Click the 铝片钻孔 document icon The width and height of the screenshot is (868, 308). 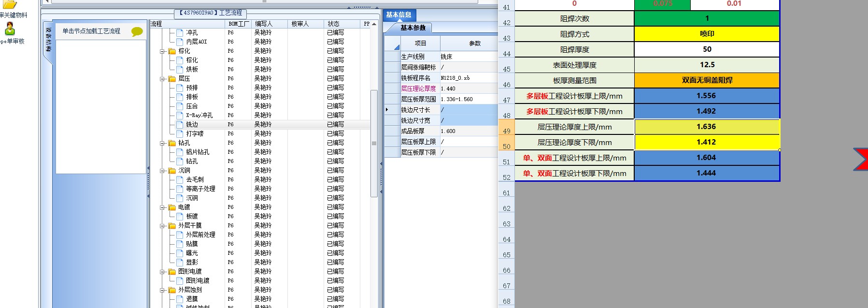[180, 152]
